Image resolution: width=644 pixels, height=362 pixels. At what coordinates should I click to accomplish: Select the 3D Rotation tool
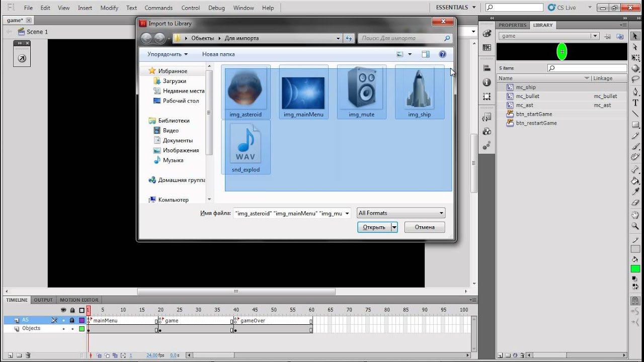pyautogui.click(x=635, y=69)
